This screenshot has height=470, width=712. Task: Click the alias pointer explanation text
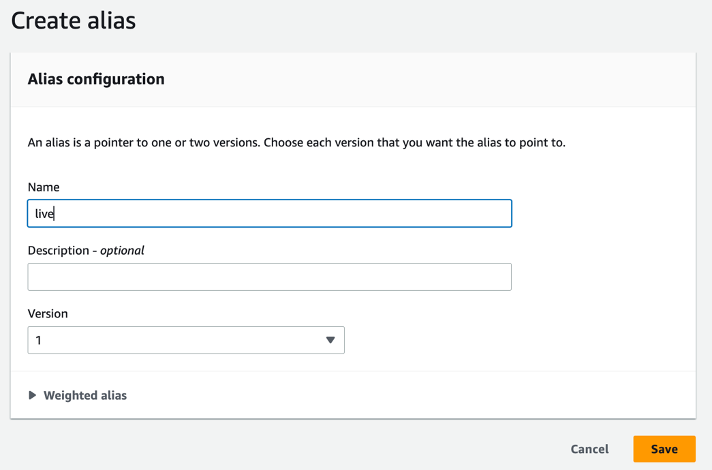click(296, 142)
